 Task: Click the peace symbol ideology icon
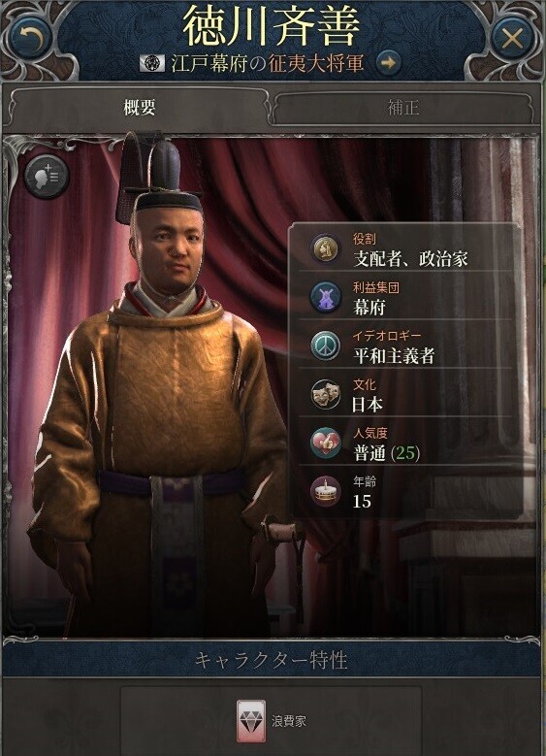pos(325,345)
